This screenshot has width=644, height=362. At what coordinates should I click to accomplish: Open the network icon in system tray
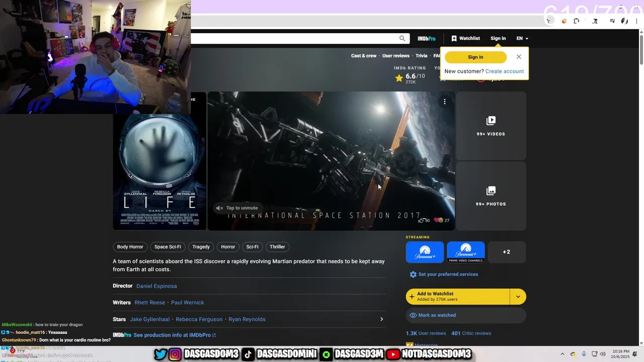(x=594, y=354)
